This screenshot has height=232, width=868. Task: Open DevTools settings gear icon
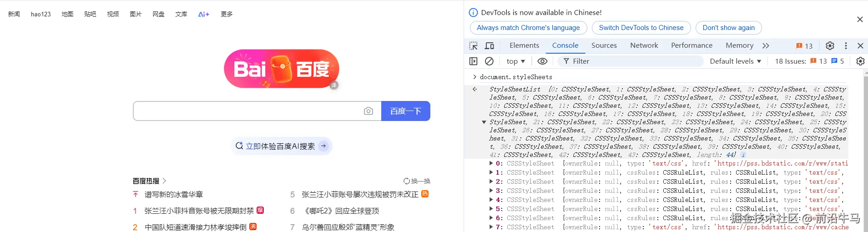click(830, 45)
